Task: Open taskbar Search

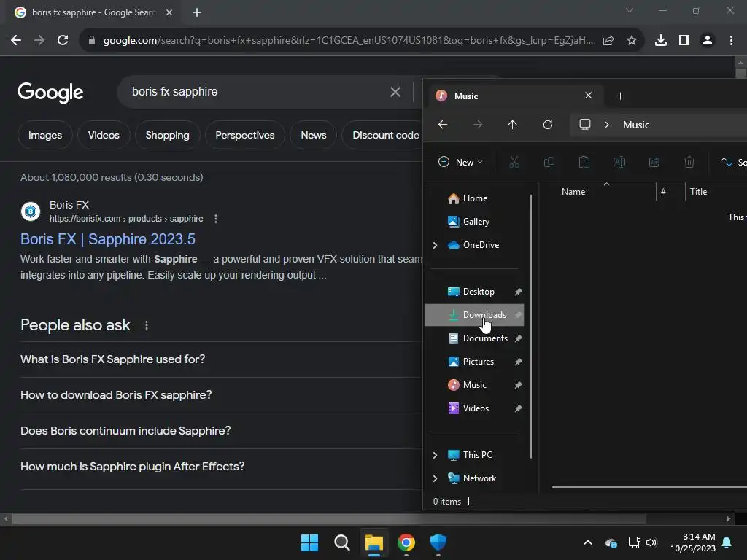Action: click(342, 542)
